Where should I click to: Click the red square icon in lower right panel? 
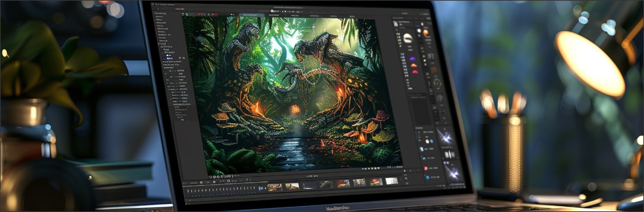(x=426, y=168)
